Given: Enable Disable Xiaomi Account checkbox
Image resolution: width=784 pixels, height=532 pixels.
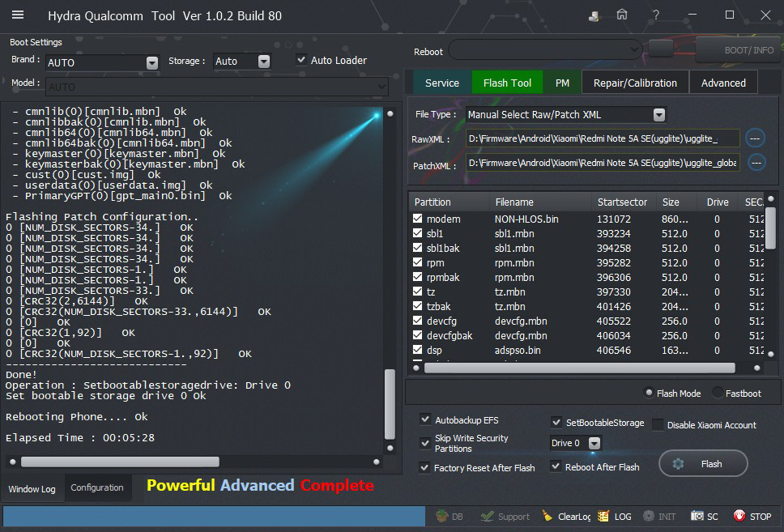Looking at the screenshot, I should click(x=658, y=424).
